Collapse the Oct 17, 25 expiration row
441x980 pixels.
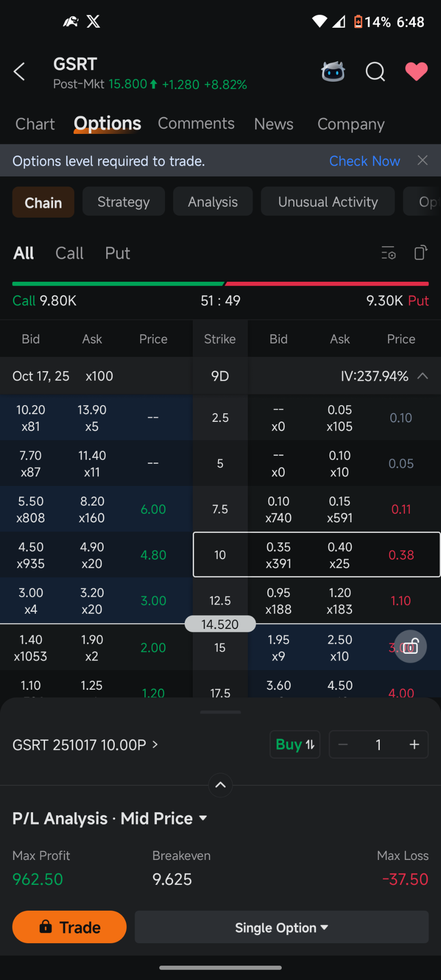[x=422, y=376]
